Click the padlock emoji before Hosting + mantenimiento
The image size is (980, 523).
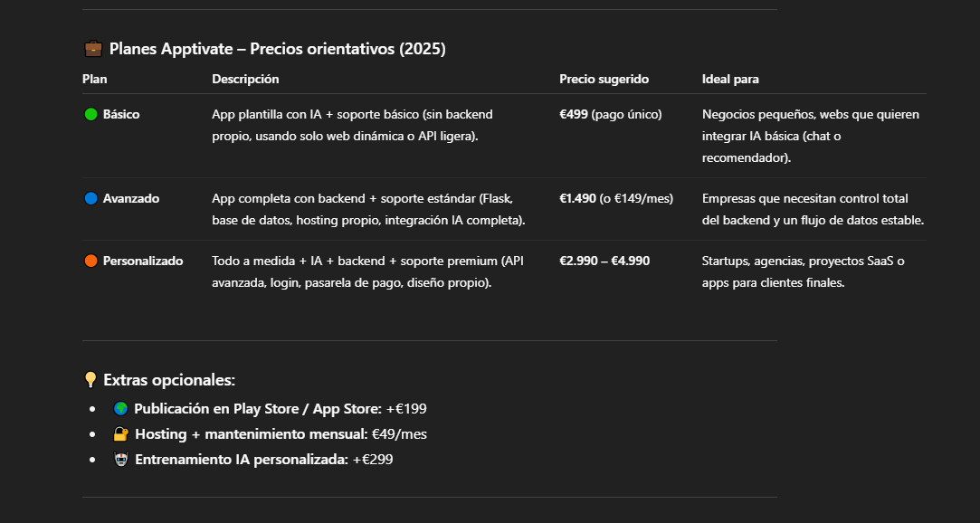click(x=121, y=434)
